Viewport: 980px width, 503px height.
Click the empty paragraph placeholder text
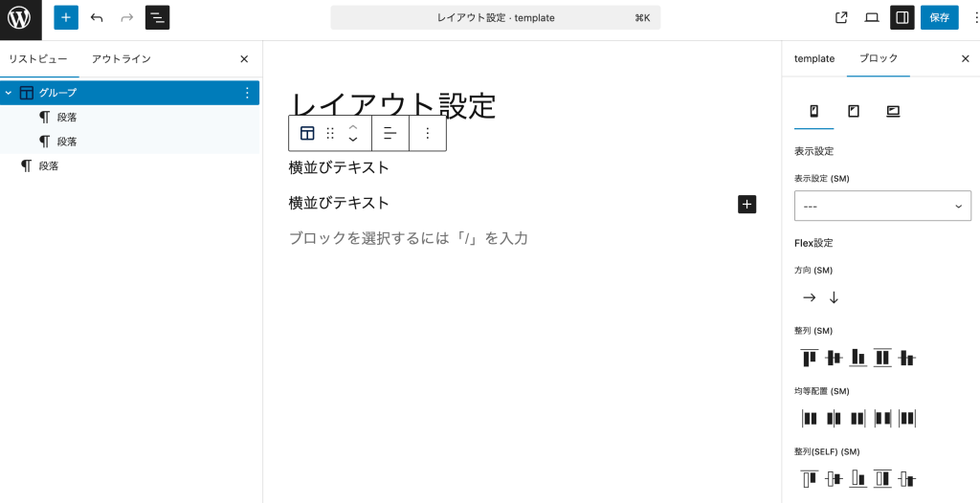[x=409, y=238]
